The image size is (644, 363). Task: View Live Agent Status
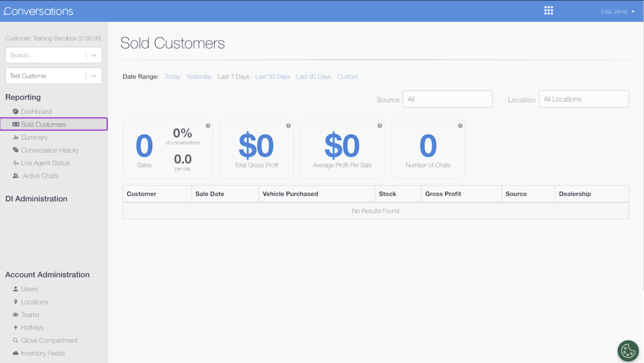pos(45,163)
